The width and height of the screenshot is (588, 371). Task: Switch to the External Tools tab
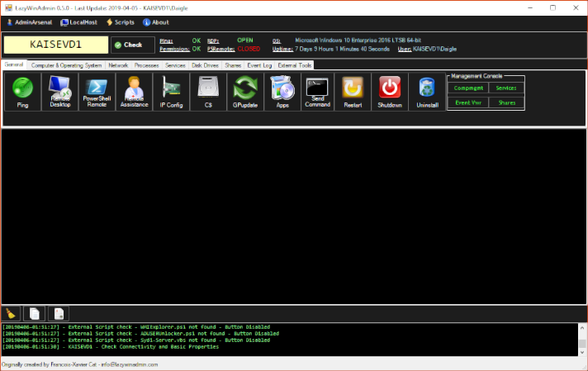point(294,65)
